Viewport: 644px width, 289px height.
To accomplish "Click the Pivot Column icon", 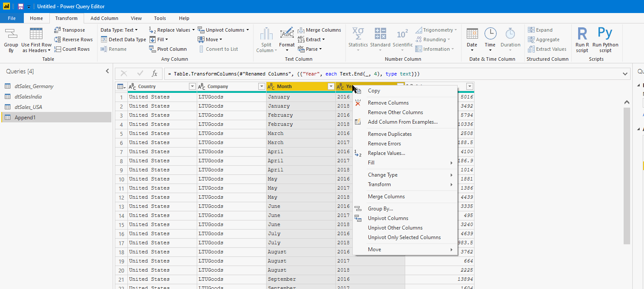I will 168,49.
